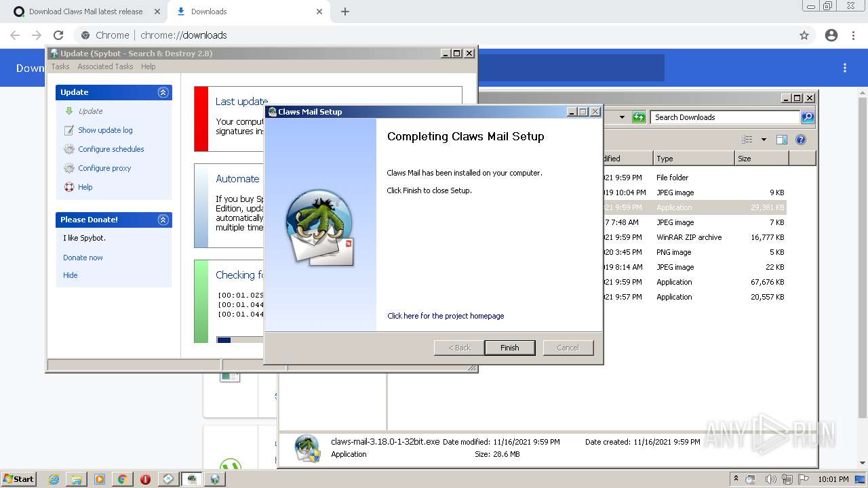Click the claws-mail file icon in details pane
The image size is (868, 488).
(307, 448)
